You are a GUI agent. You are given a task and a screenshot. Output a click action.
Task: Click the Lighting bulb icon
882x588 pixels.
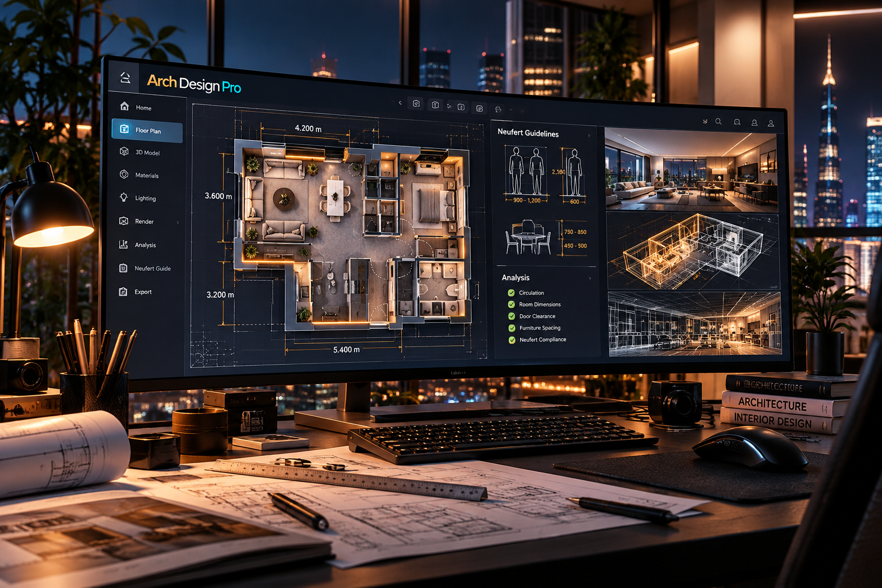[123, 198]
